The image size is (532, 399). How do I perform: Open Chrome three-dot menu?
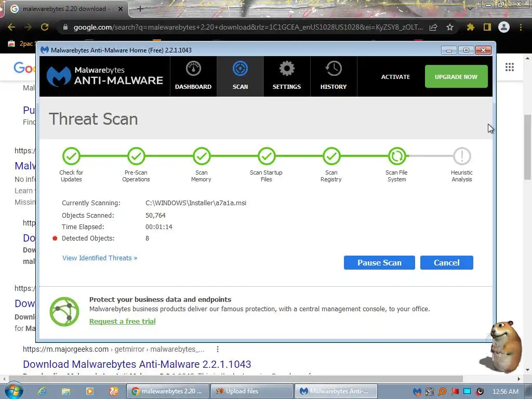(521, 27)
